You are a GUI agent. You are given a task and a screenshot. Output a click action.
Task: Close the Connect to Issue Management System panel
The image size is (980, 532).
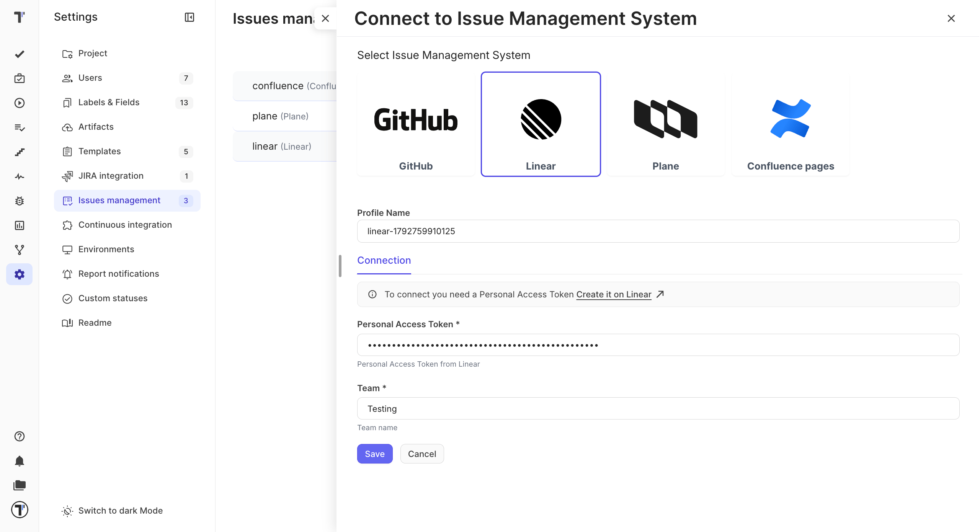951,18
